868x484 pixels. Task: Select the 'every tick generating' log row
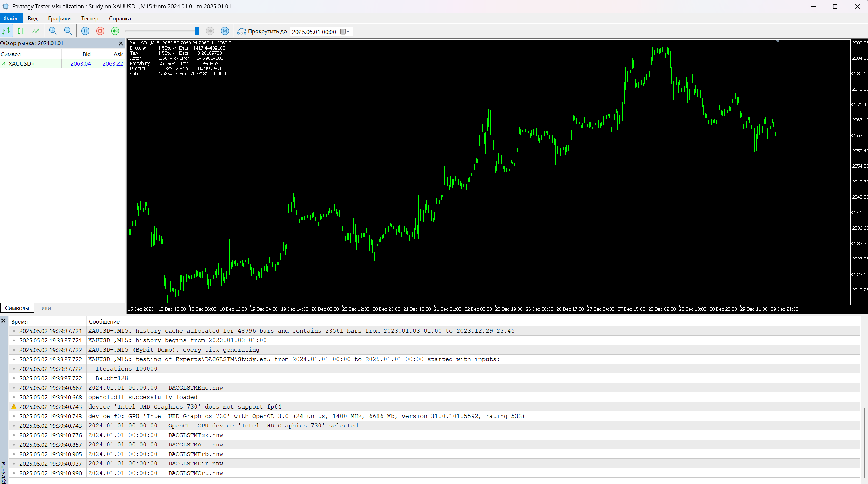[x=435, y=350]
